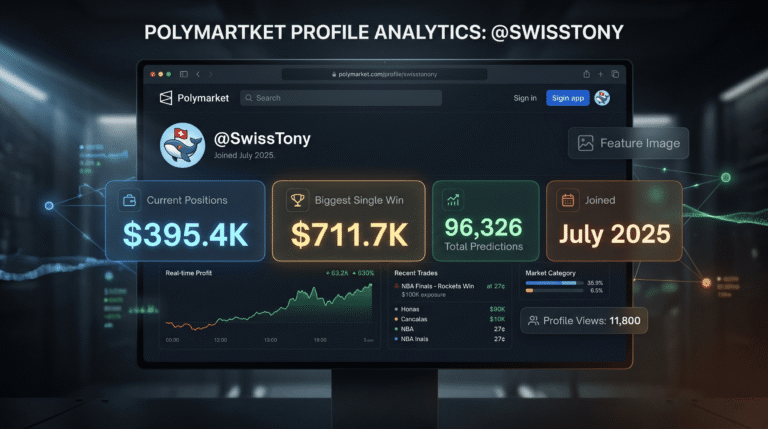Click the picture icon in Feature Image
The image size is (768, 429).
click(585, 143)
